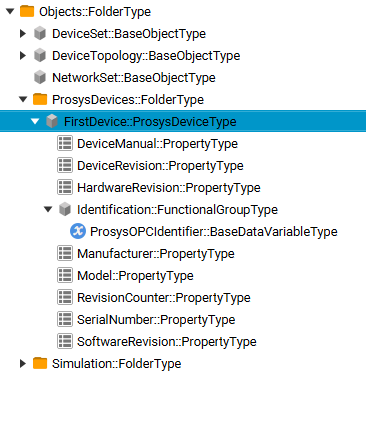Image resolution: width=366 pixels, height=425 pixels.
Task: Select SoftwareRevision::PropertyType entry
Action: pos(167,342)
